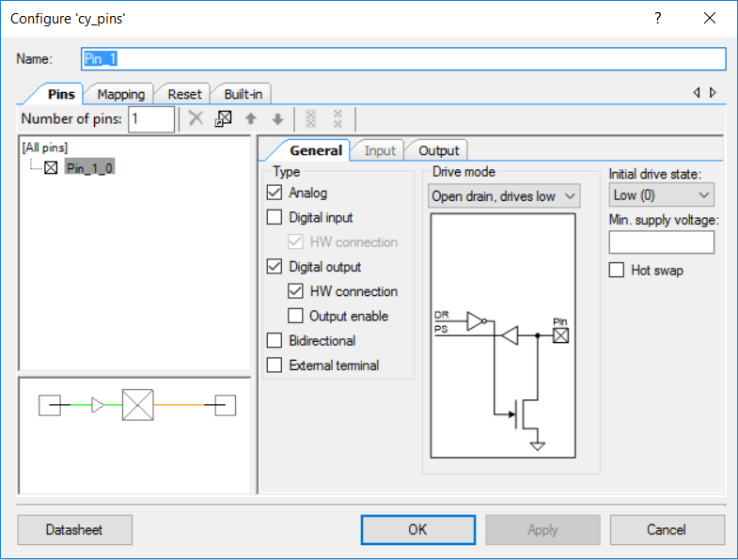This screenshot has height=560, width=738.
Task: Toggle the Analog checkbox
Action: pyautogui.click(x=275, y=193)
